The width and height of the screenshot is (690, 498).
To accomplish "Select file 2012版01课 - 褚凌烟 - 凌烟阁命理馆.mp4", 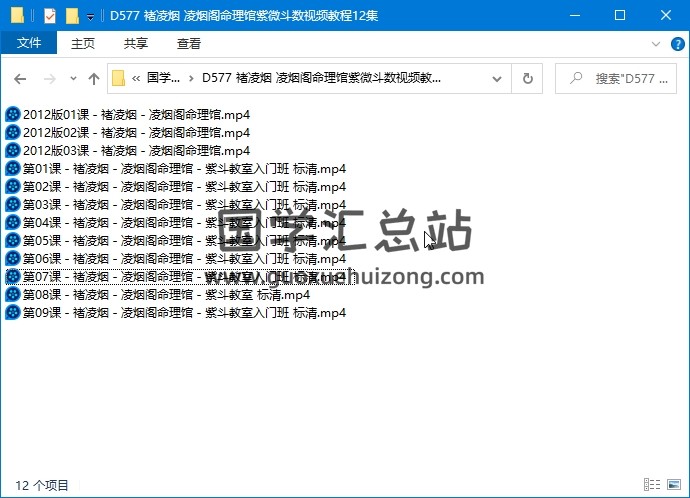I will [136, 115].
